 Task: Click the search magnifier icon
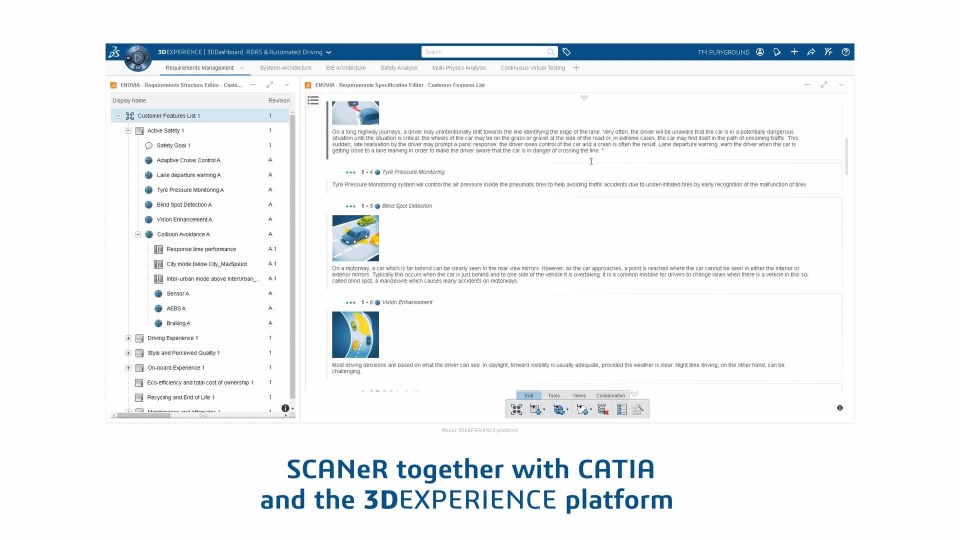pyautogui.click(x=550, y=52)
